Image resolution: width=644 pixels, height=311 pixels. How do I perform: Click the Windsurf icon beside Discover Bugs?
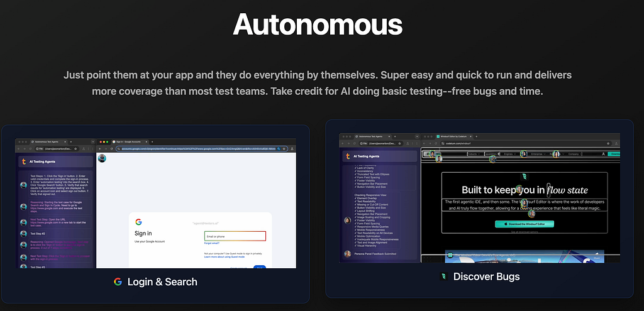pos(443,276)
